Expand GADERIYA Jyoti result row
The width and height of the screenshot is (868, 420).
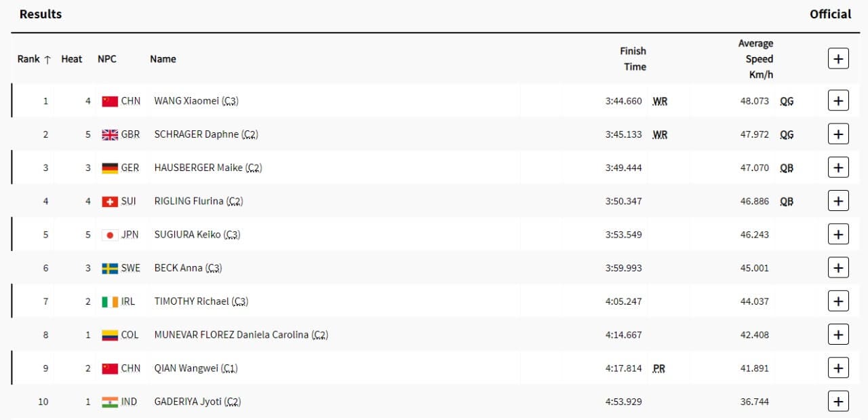[x=838, y=402]
